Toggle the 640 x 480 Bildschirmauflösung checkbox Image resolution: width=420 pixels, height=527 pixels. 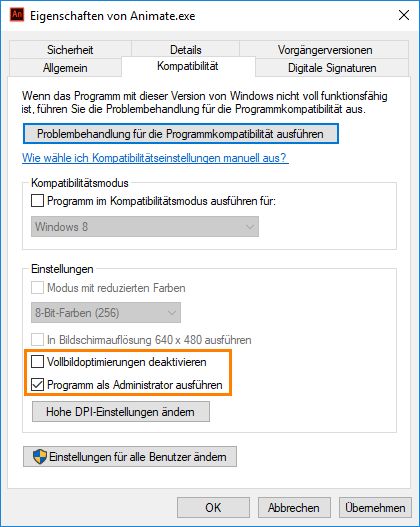pos(37,339)
